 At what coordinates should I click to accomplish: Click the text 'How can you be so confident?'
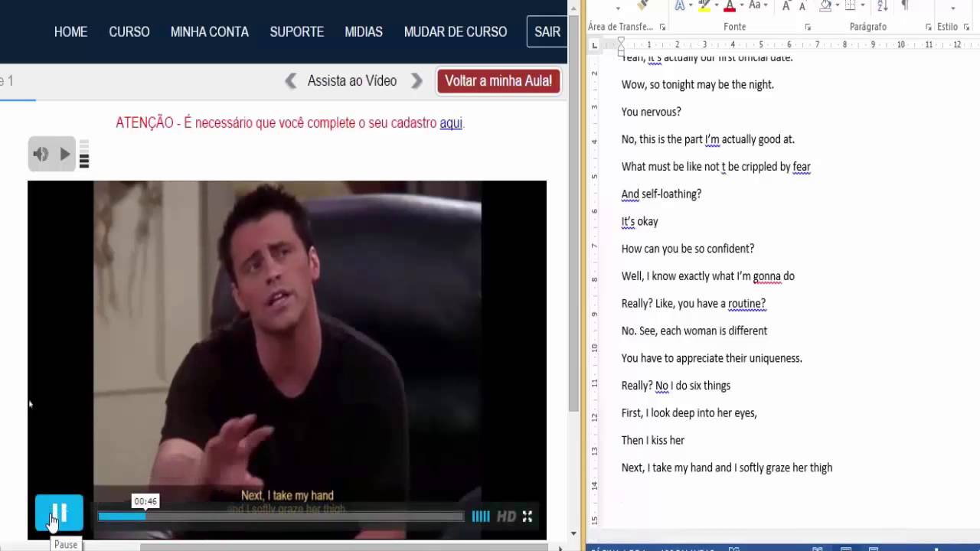[x=688, y=249]
